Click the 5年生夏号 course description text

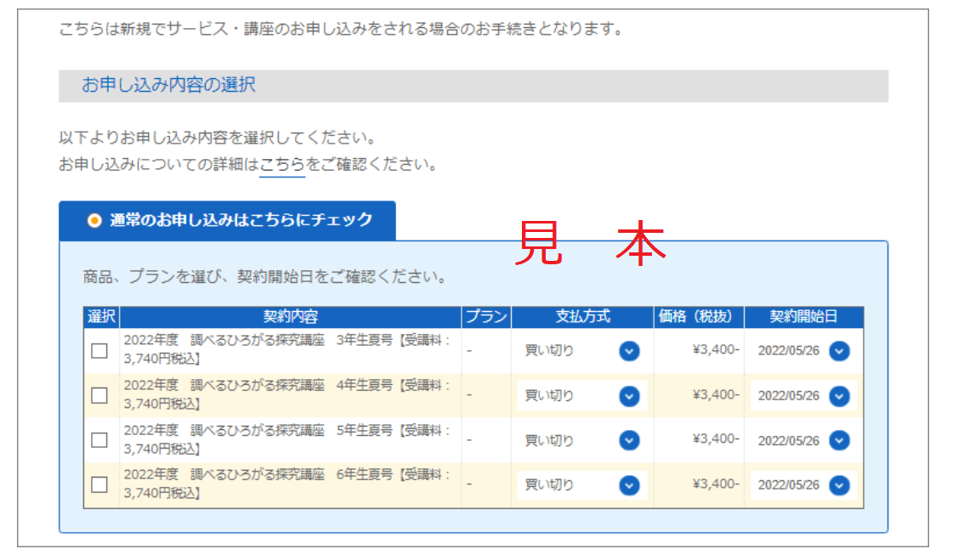(x=288, y=439)
